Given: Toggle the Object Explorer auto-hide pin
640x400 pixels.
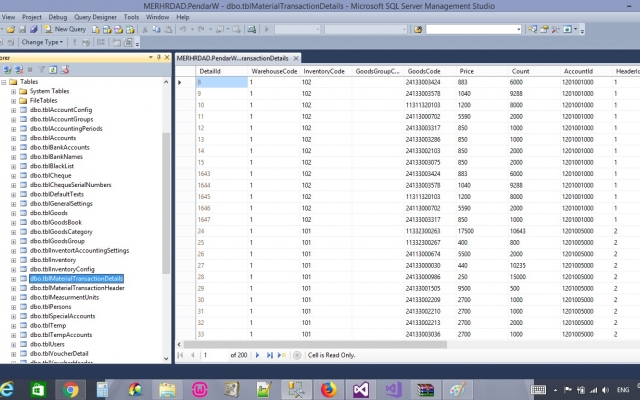Looking at the screenshot, I should [159, 58].
